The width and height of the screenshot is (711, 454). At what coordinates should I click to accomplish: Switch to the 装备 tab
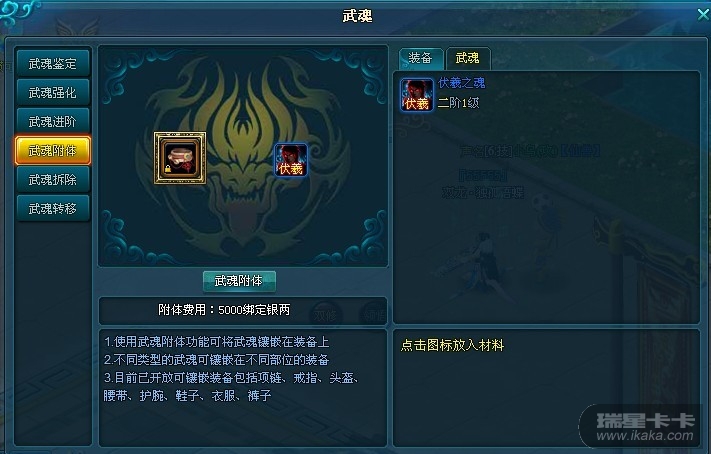tap(421, 58)
